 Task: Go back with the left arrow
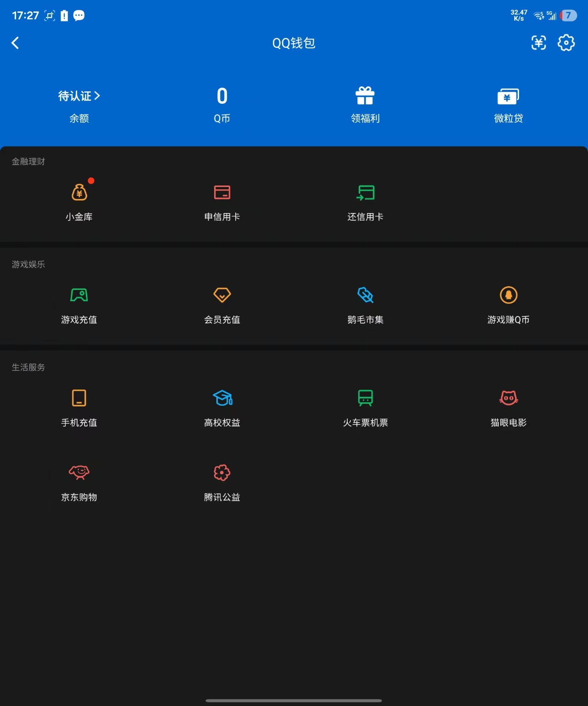(x=15, y=43)
